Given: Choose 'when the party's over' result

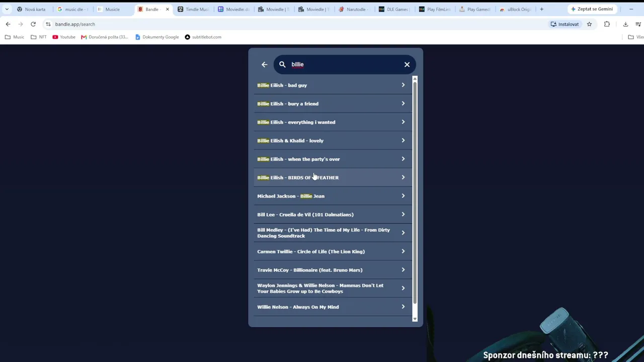Looking at the screenshot, I should [333, 159].
